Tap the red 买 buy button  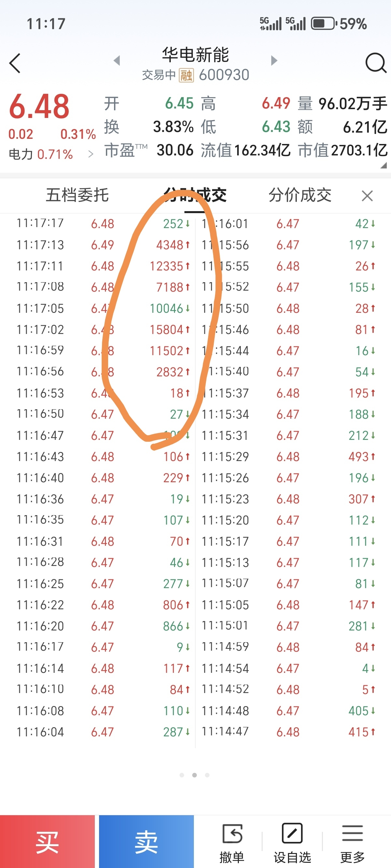click(47, 842)
